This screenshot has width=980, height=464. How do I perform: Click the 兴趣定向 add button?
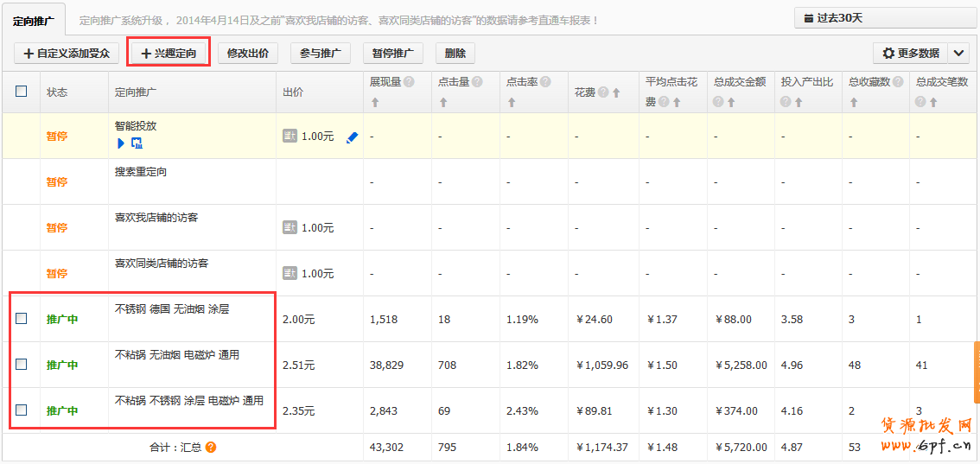[169, 54]
